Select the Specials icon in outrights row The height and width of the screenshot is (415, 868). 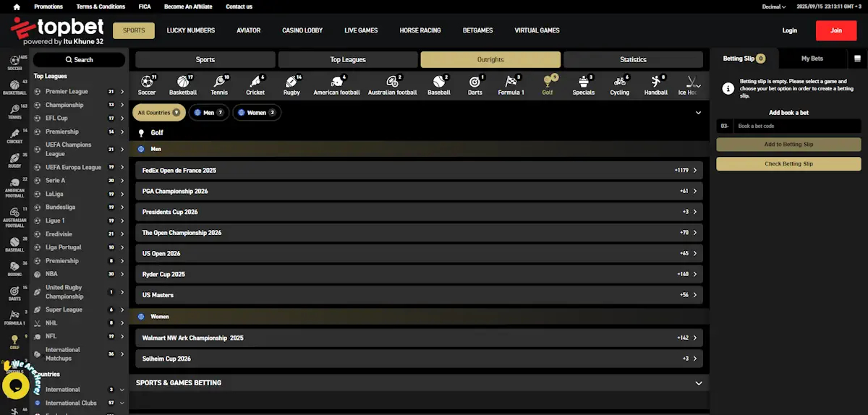[x=583, y=85]
